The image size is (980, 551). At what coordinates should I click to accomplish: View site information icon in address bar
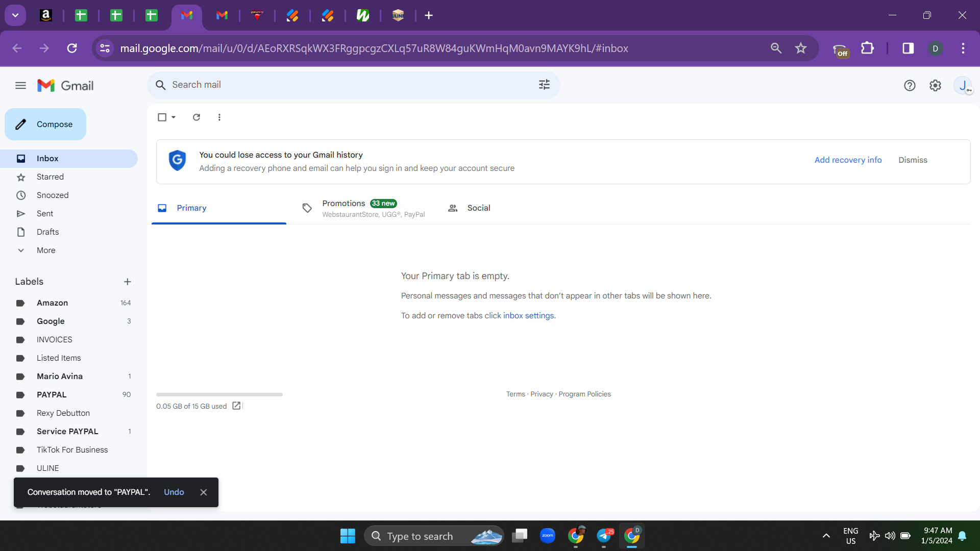105,48
